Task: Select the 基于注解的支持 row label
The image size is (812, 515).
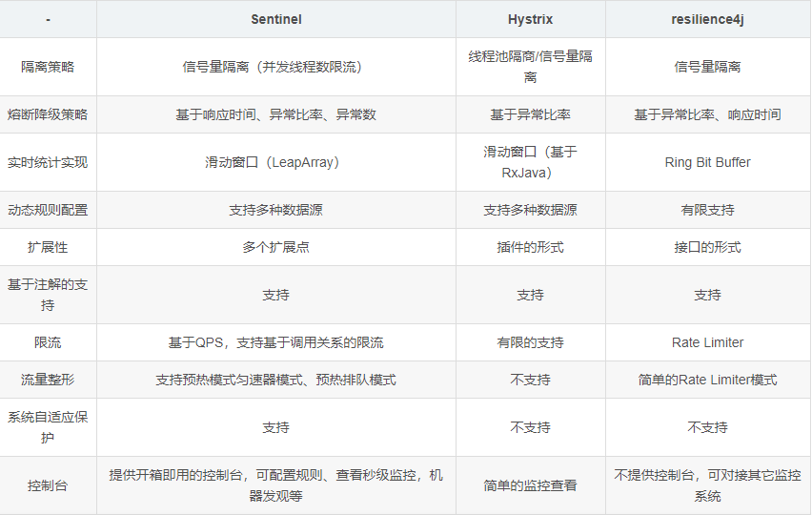Action: [48, 295]
